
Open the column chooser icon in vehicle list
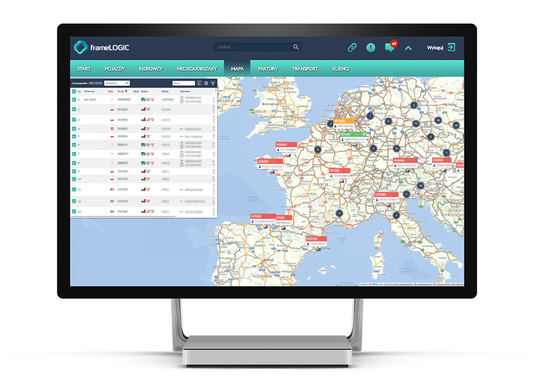click(x=199, y=83)
